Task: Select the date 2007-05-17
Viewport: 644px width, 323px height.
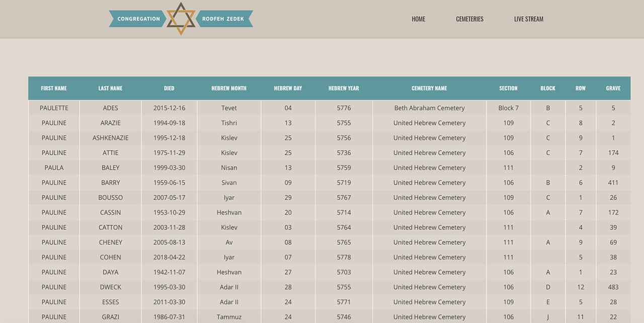Action: 169,198
